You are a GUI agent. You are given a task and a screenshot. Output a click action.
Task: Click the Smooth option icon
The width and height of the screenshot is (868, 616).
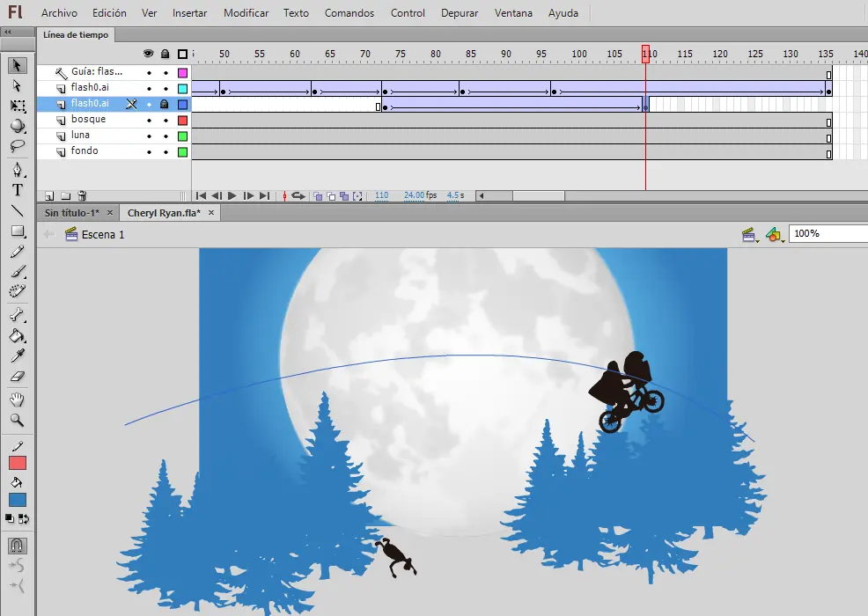pyautogui.click(x=17, y=565)
